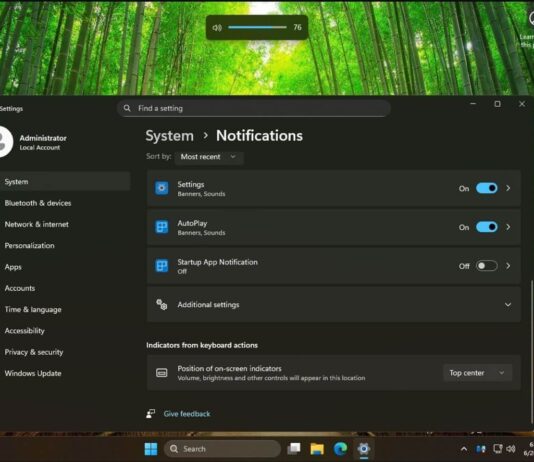Click the AutoPlay app icon
The image size is (534, 462).
[x=161, y=227]
